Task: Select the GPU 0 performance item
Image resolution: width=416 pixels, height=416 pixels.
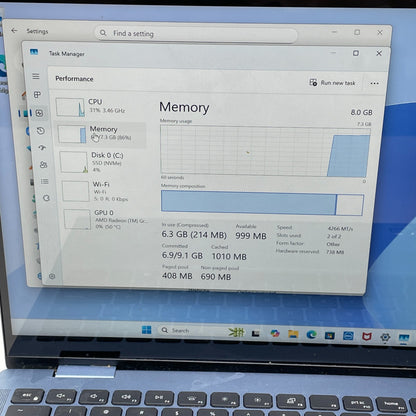Action: [x=107, y=219]
